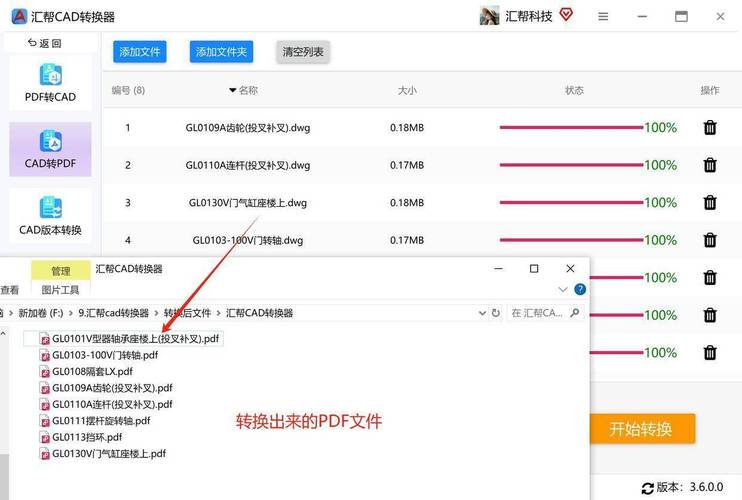
Task: Start conversion with 开始转换 button
Action: coord(642,429)
